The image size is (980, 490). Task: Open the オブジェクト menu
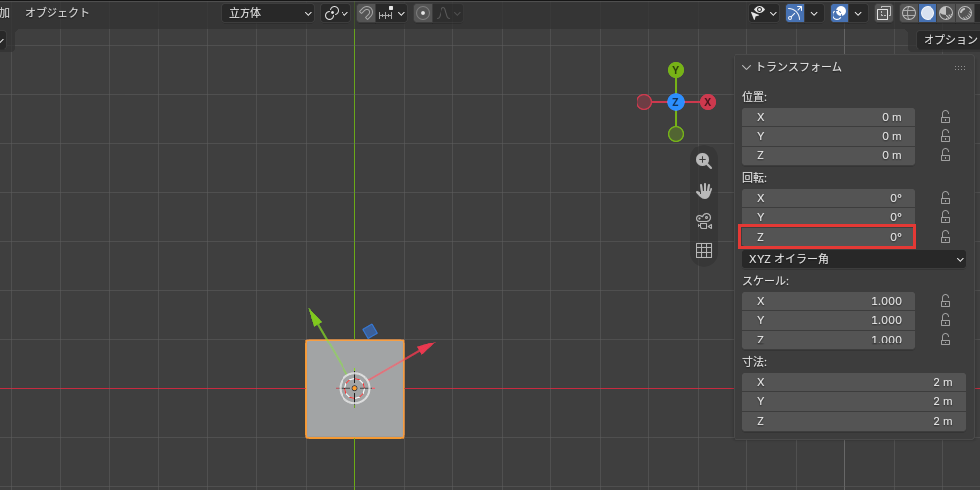tap(56, 13)
